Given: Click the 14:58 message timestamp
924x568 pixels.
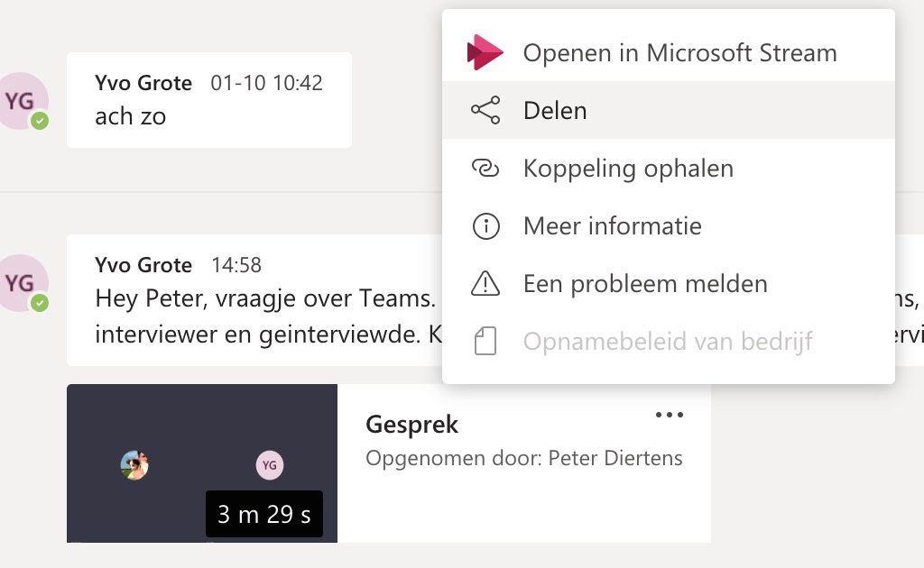Looking at the screenshot, I should pos(236,265).
